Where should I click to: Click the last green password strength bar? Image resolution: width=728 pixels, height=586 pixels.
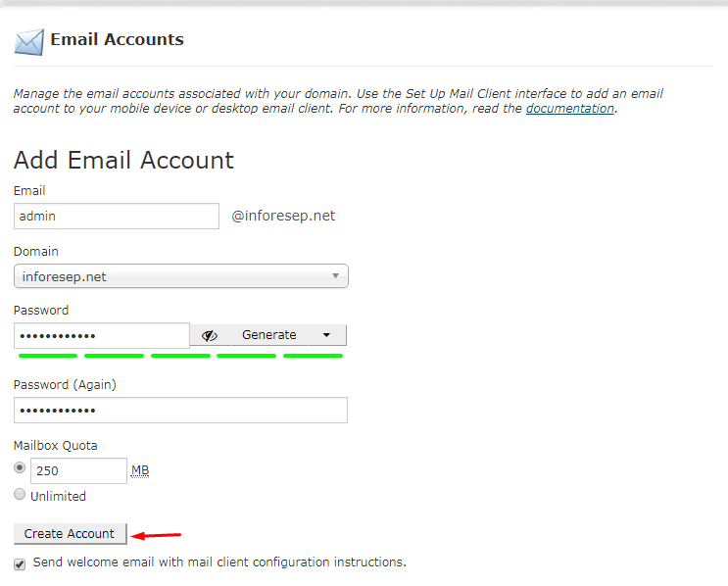(x=313, y=356)
